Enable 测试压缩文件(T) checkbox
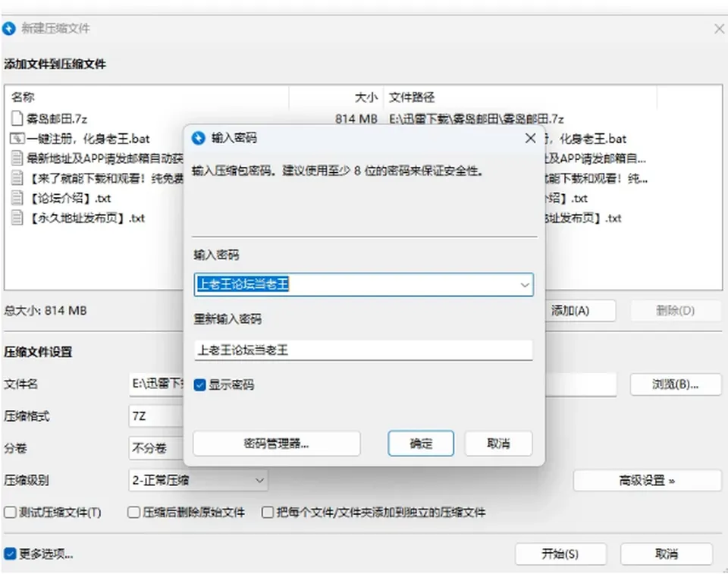 click(10, 513)
